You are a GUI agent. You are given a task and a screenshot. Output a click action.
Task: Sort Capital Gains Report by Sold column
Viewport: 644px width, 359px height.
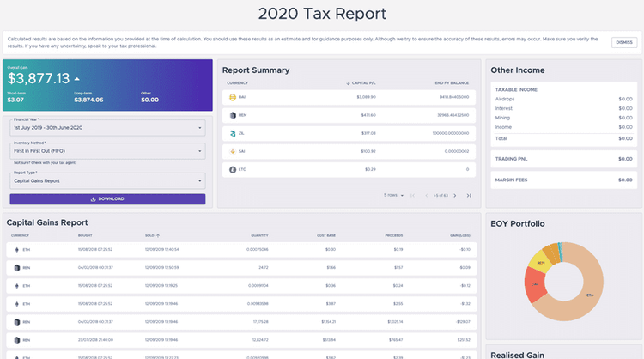pyautogui.click(x=150, y=234)
